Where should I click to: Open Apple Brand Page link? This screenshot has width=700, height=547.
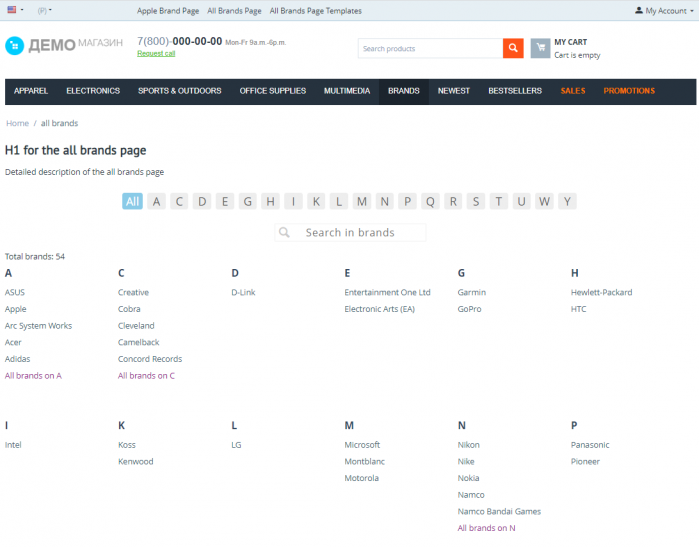(168, 11)
